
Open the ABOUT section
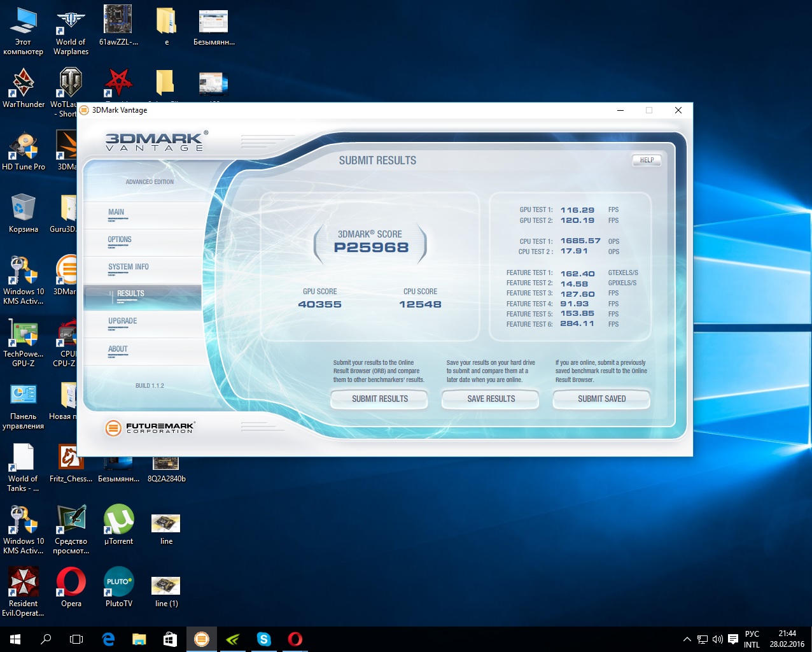tap(118, 350)
